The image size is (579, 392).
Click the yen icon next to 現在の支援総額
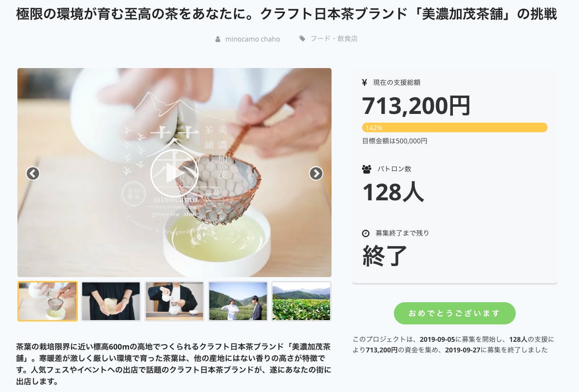pos(364,83)
